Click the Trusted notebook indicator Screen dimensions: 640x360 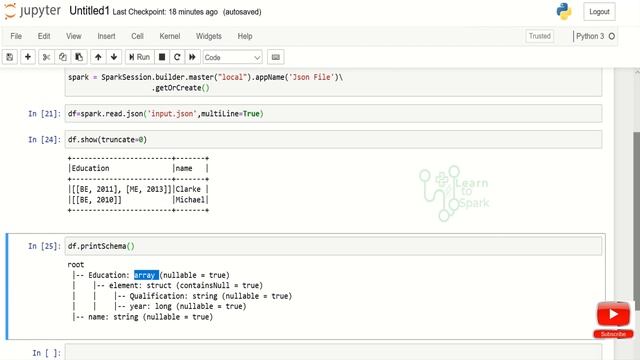(540, 36)
